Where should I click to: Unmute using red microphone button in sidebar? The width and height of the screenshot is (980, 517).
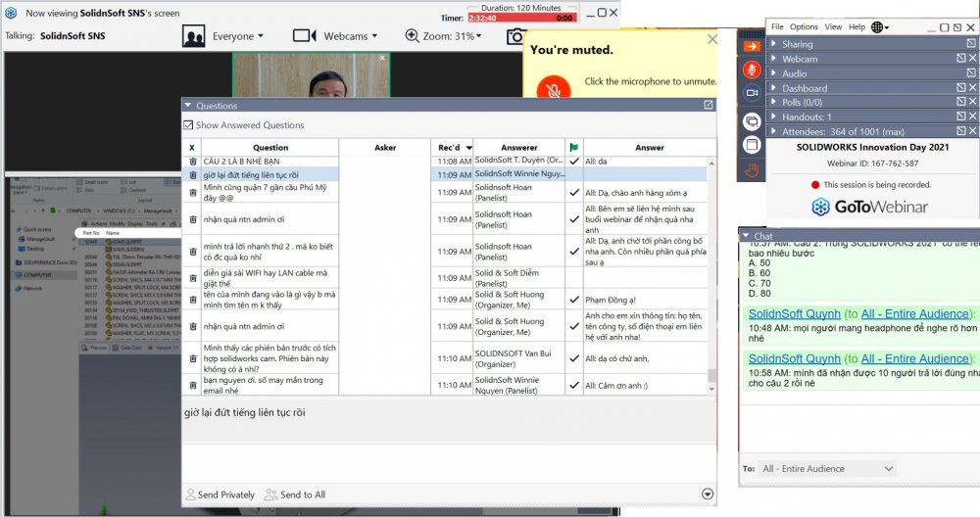tap(752, 70)
